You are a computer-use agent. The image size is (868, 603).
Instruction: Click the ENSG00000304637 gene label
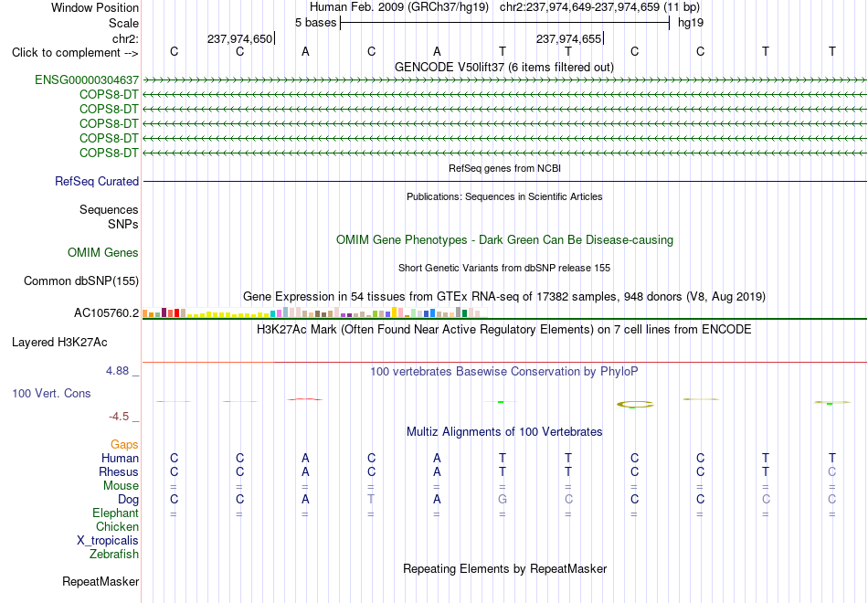pos(87,80)
